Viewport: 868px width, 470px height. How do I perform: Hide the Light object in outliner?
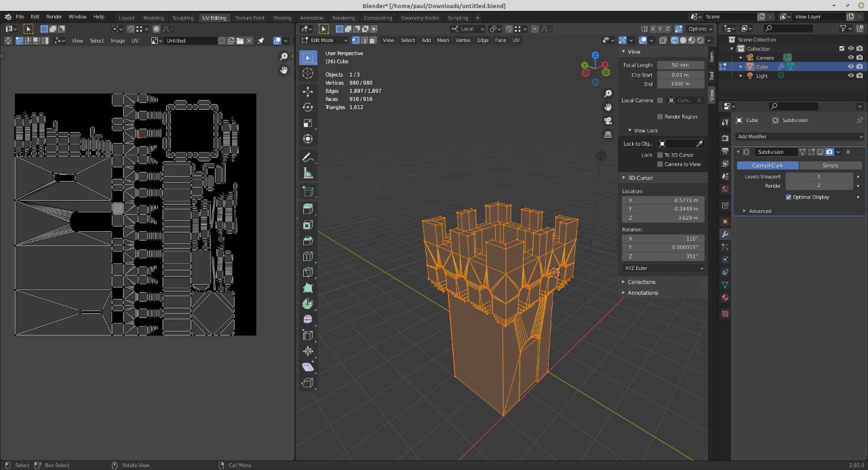tap(850, 75)
